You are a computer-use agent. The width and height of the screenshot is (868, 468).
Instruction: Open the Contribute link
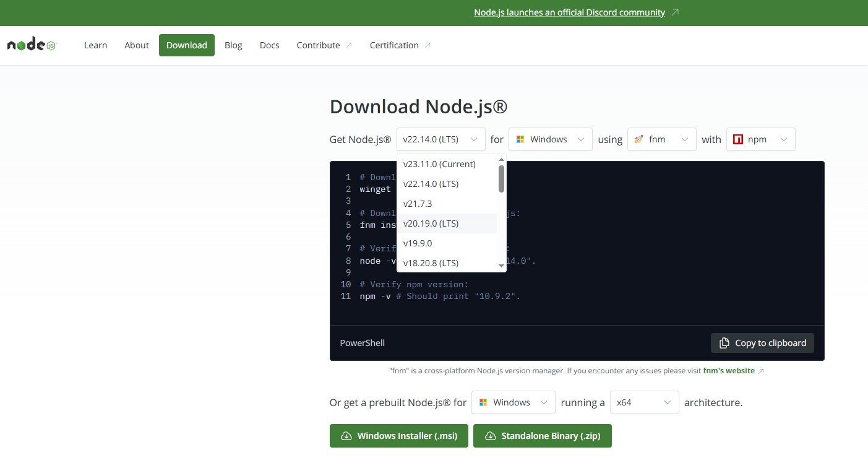point(324,45)
